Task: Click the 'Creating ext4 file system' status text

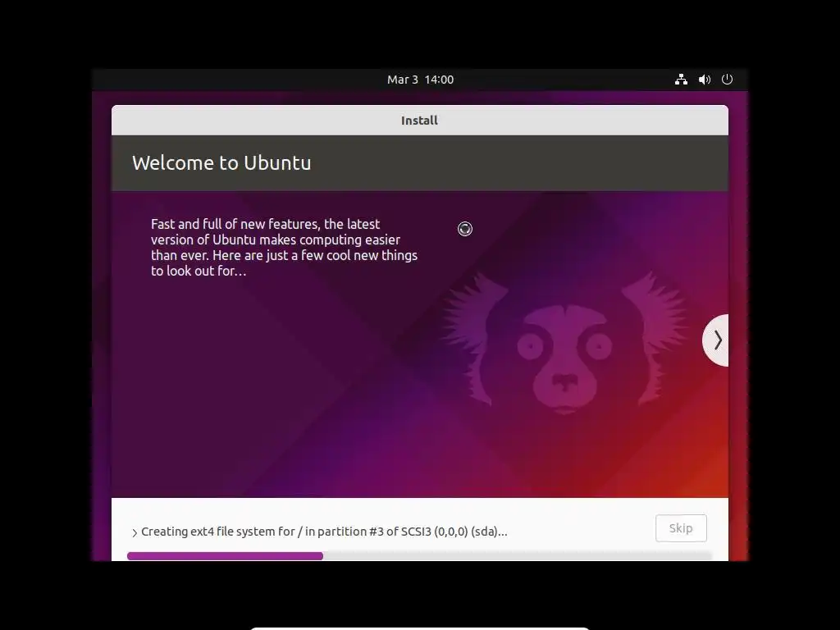Action: (x=324, y=532)
